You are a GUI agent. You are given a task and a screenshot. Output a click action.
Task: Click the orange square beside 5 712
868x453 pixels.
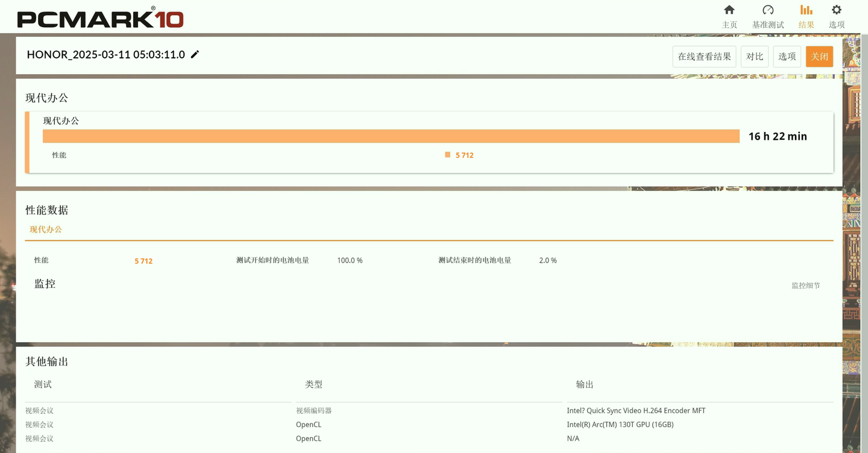[448, 155]
